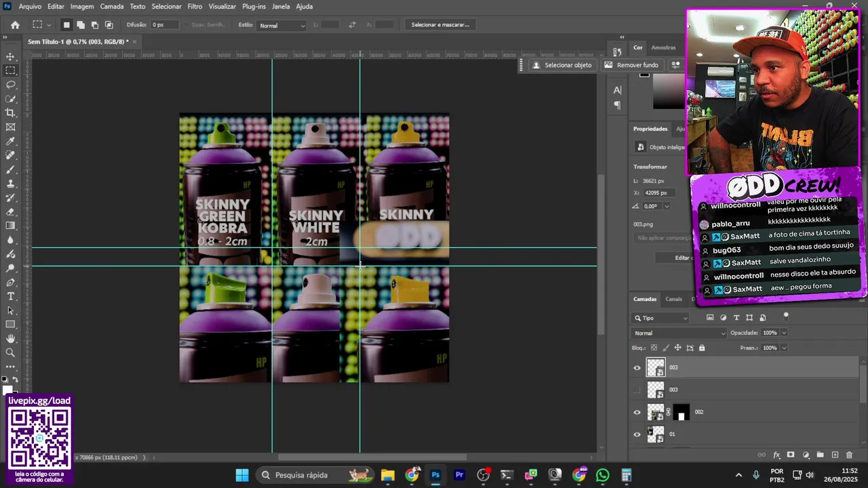The image size is (868, 488).
Task: Open the rotation angle dropdown
Action: (x=667, y=206)
